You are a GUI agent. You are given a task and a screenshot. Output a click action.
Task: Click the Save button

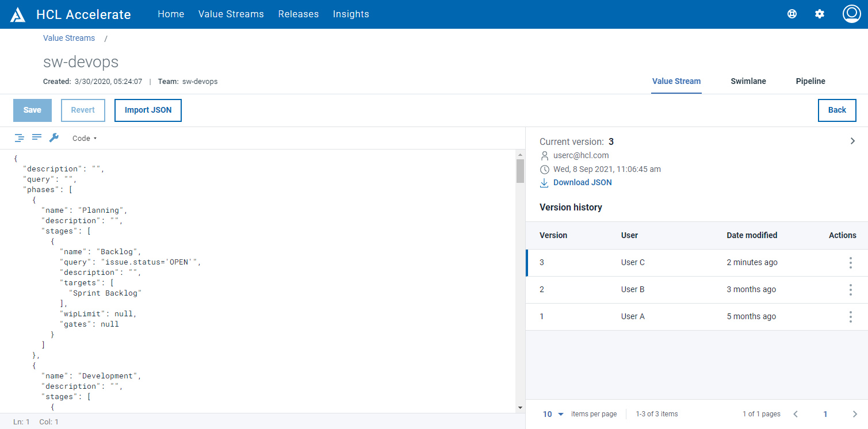pyautogui.click(x=32, y=110)
